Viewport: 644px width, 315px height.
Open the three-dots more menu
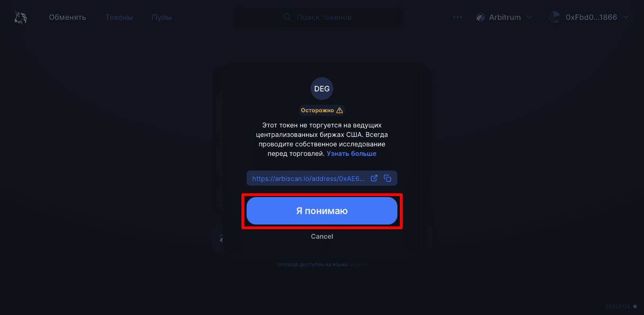point(458,18)
